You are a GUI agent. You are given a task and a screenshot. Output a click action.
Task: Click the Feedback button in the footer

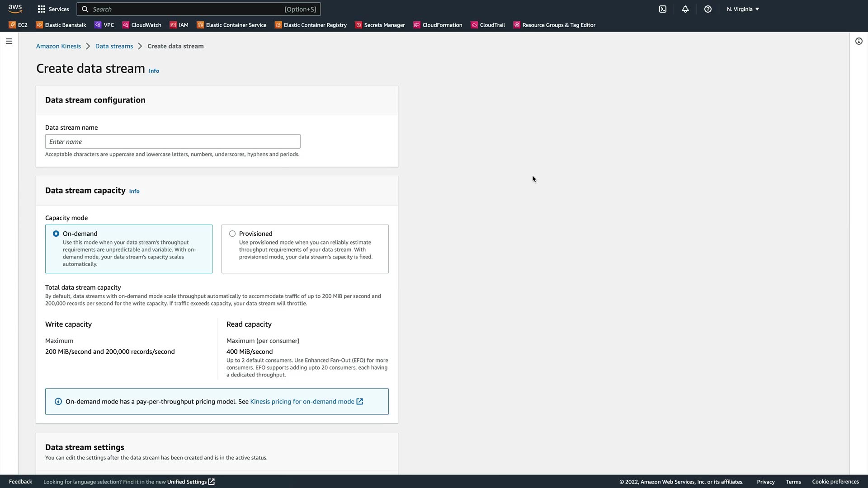[x=20, y=482]
